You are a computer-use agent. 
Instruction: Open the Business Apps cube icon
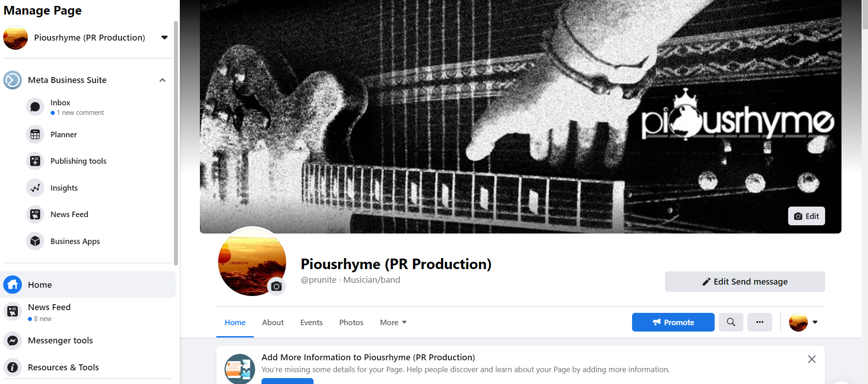click(x=35, y=241)
